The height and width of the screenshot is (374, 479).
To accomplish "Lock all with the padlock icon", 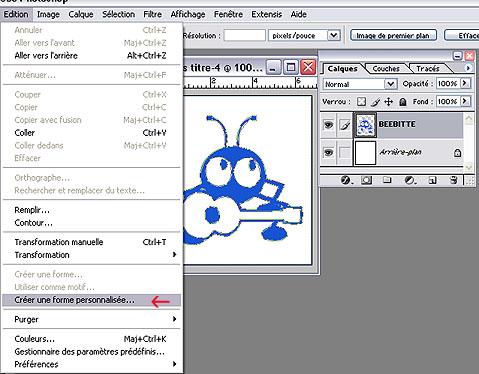I will click(403, 101).
